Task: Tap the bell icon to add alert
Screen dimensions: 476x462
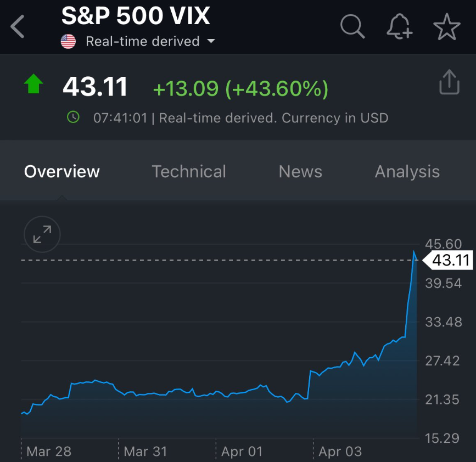Action: 399,26
